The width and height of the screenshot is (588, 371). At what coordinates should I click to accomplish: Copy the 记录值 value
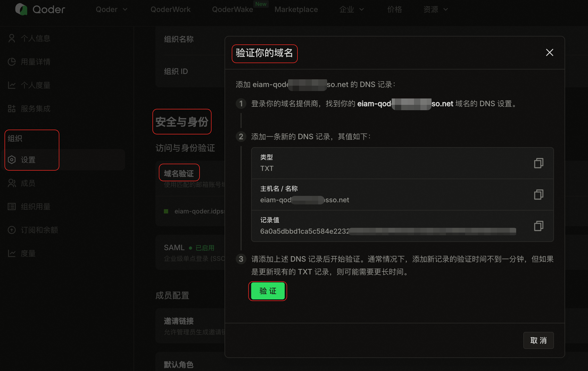[x=539, y=226]
